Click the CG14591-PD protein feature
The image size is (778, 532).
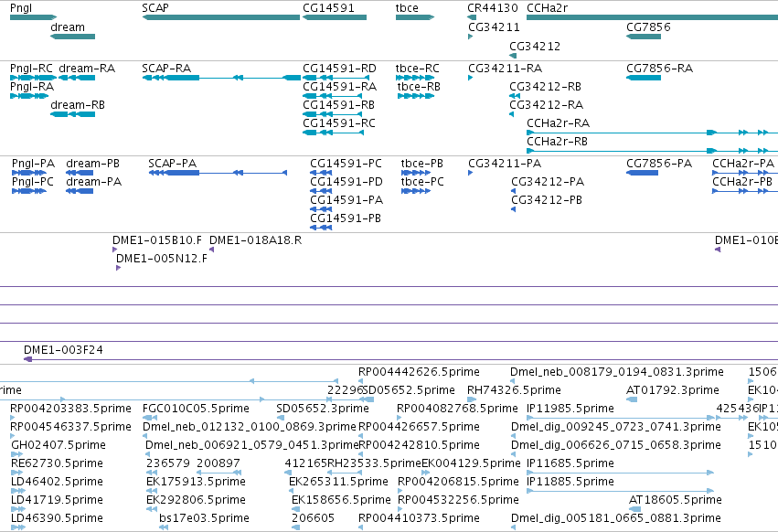click(x=321, y=191)
